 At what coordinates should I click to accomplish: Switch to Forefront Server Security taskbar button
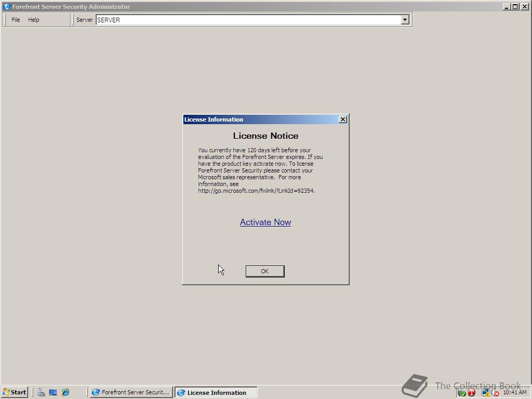(x=131, y=392)
